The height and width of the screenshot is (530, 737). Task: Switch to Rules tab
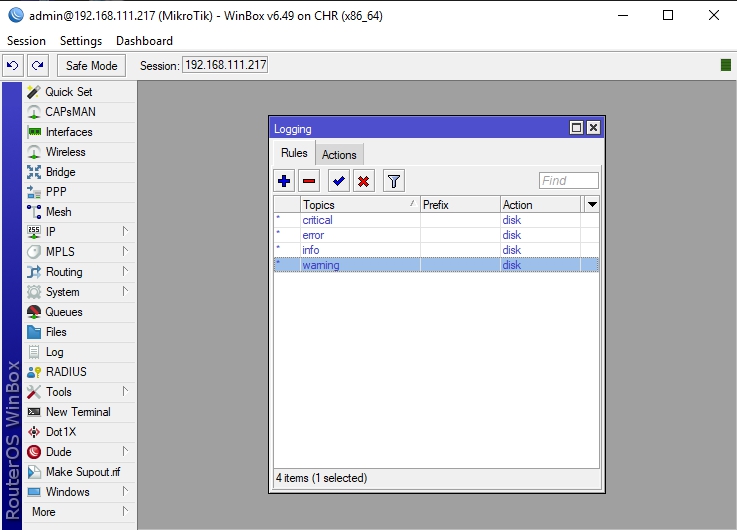(x=294, y=153)
